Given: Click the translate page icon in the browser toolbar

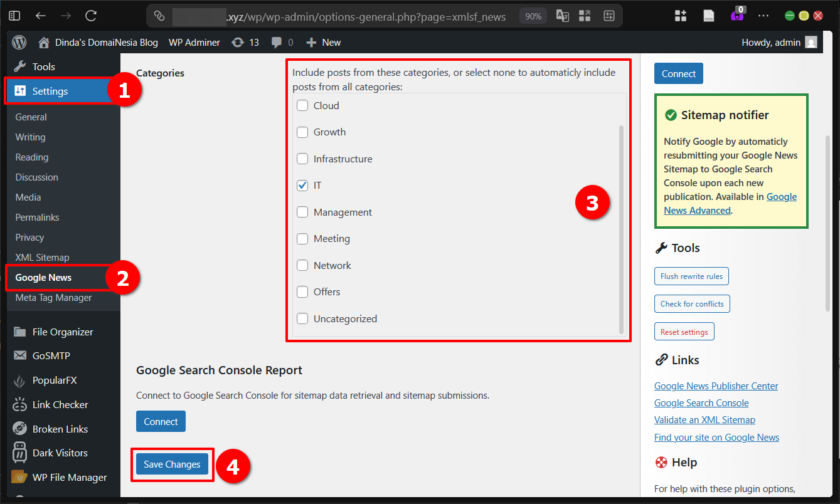Looking at the screenshot, I should (562, 16).
